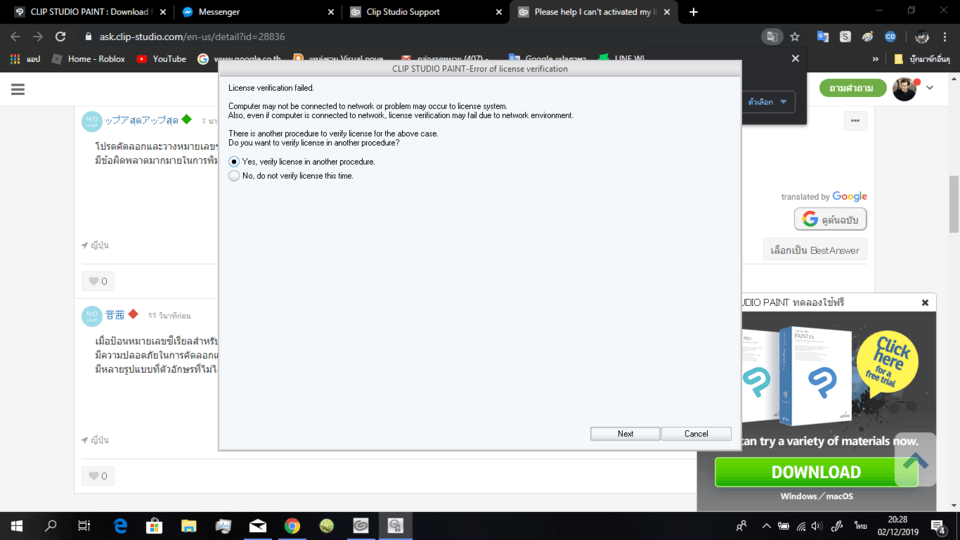Go forward in Chrome
The width and height of the screenshot is (960, 540).
(38, 37)
